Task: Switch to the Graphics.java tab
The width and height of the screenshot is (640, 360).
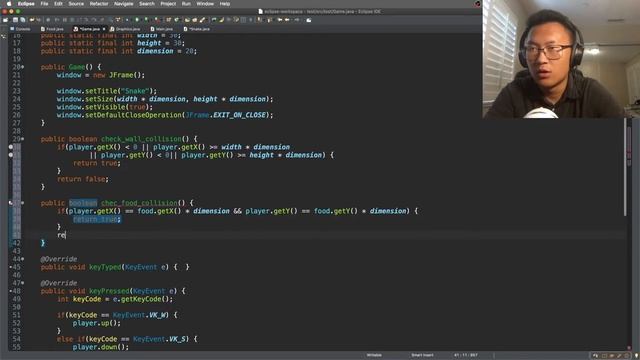Action: pyautogui.click(x=125, y=29)
